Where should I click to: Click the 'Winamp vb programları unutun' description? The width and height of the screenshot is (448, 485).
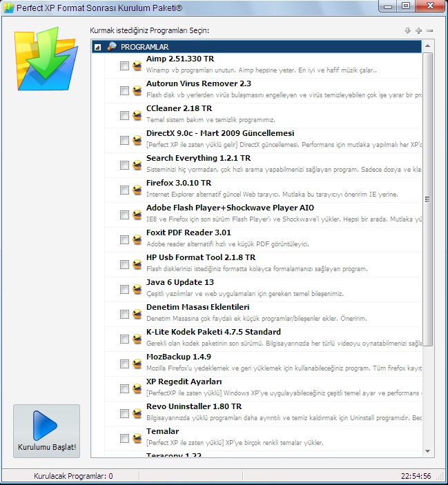coord(262,70)
